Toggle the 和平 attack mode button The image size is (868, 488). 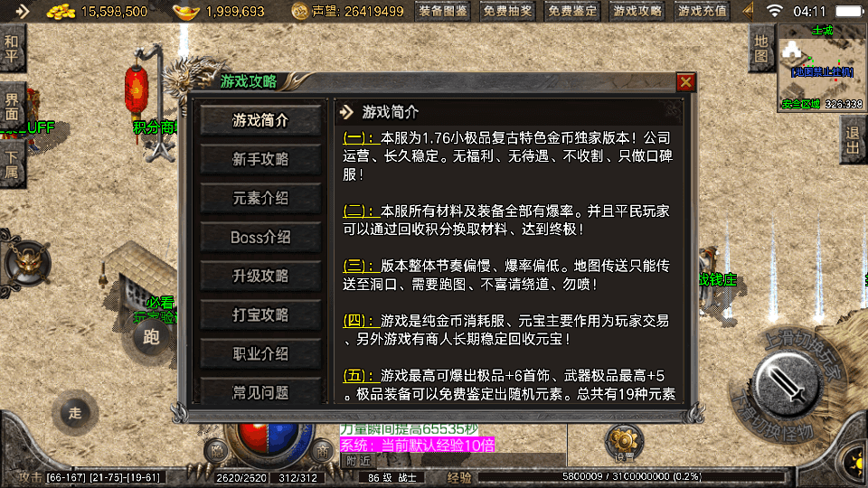[x=12, y=49]
